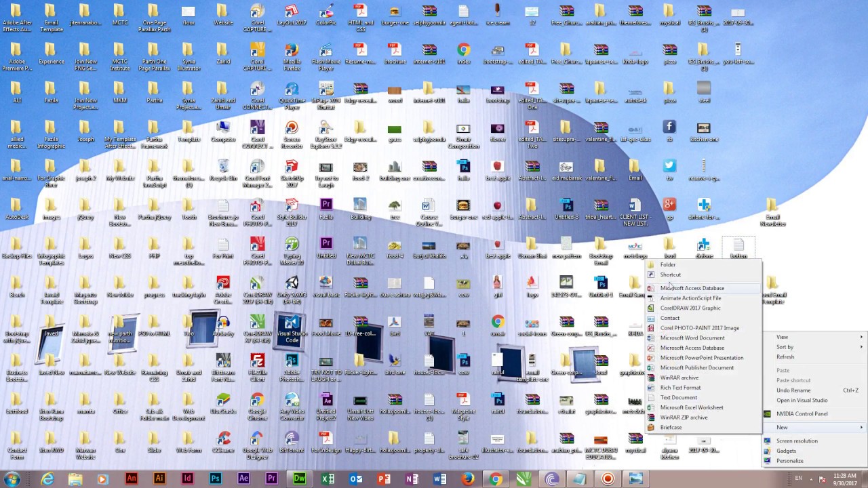
Task: Open Excel from the taskbar
Action: [328, 479]
